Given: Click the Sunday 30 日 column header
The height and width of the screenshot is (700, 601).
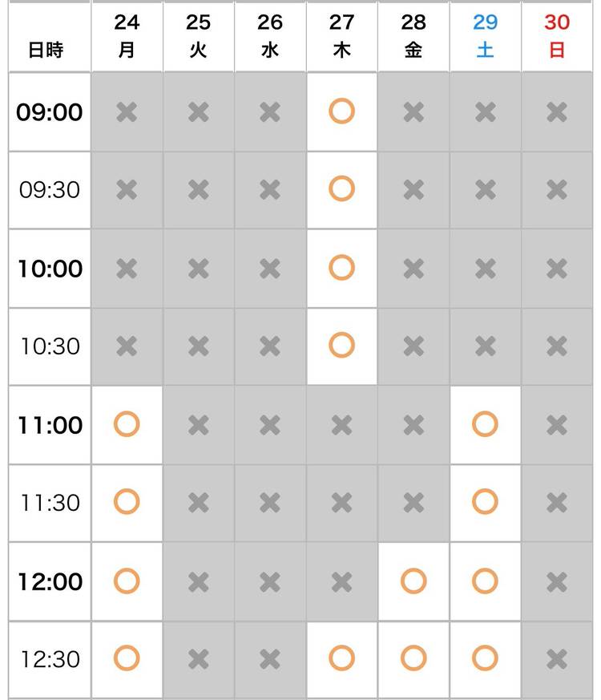Looking at the screenshot, I should point(557,36).
